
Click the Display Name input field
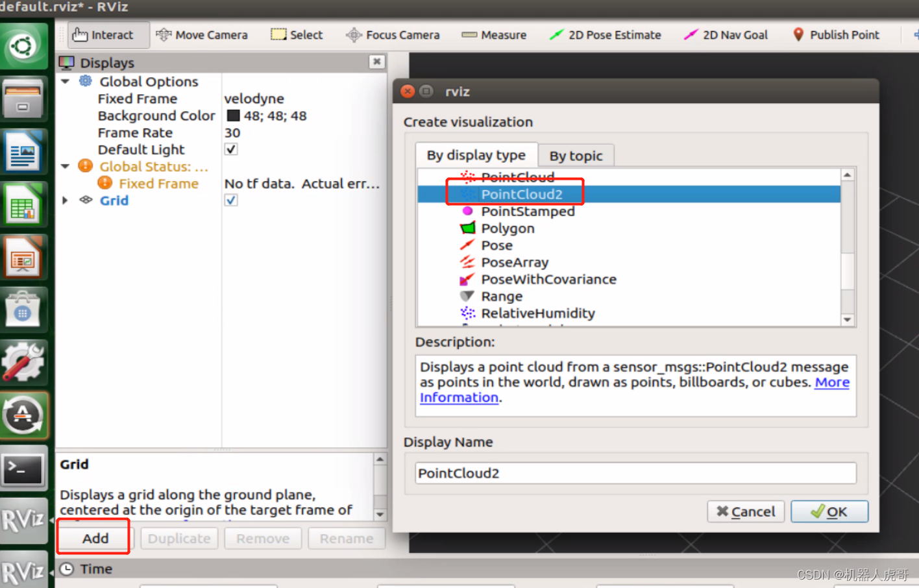635,473
